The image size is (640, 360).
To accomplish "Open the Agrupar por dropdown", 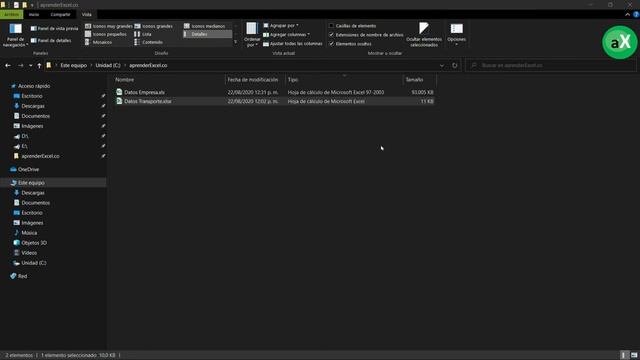I will coord(281,25).
